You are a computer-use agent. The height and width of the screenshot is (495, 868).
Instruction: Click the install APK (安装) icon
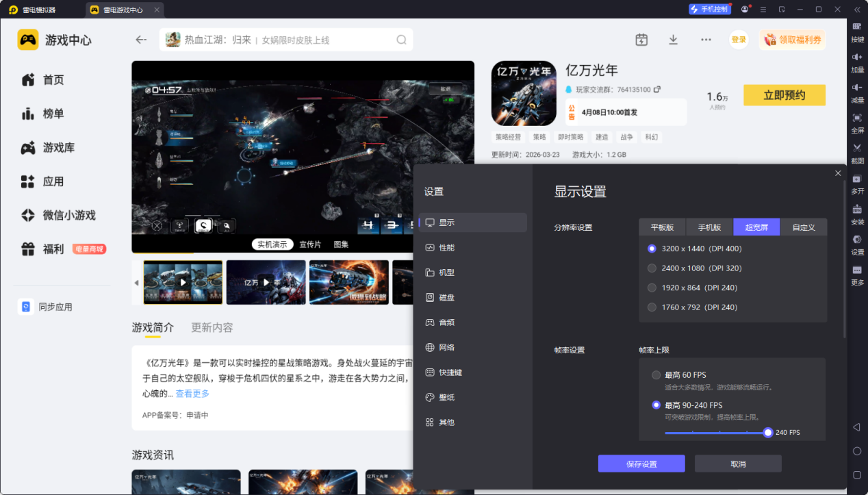(857, 209)
